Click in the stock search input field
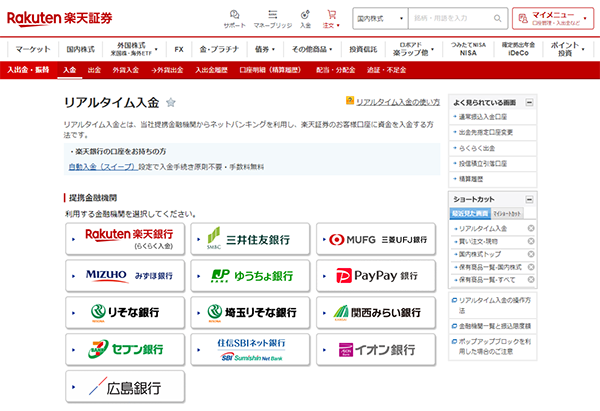The height and width of the screenshot is (411, 600). [x=452, y=18]
